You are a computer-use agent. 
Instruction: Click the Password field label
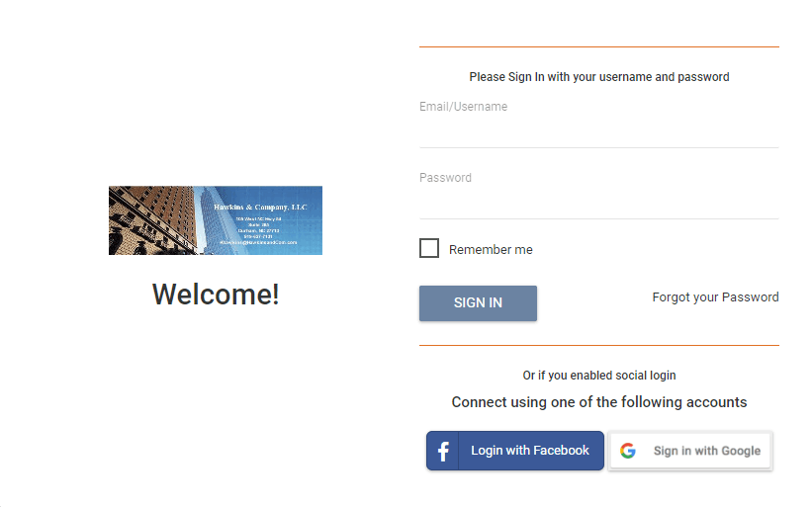445,178
